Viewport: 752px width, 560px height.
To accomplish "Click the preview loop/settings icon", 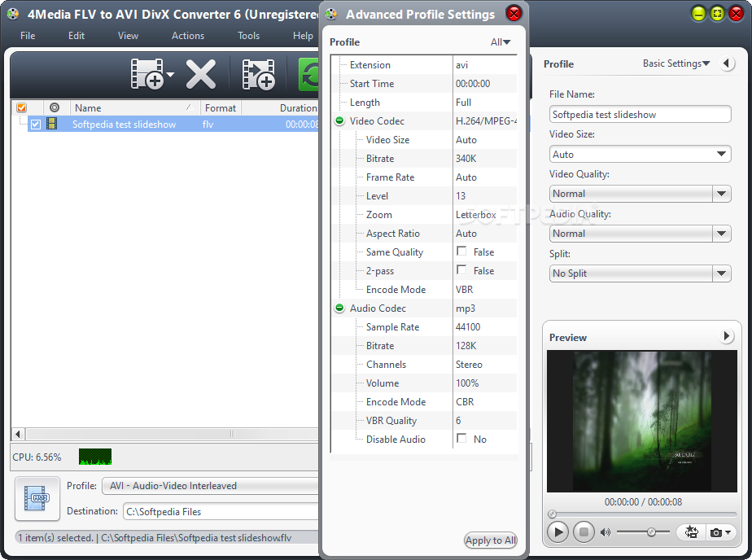I will click(x=691, y=532).
